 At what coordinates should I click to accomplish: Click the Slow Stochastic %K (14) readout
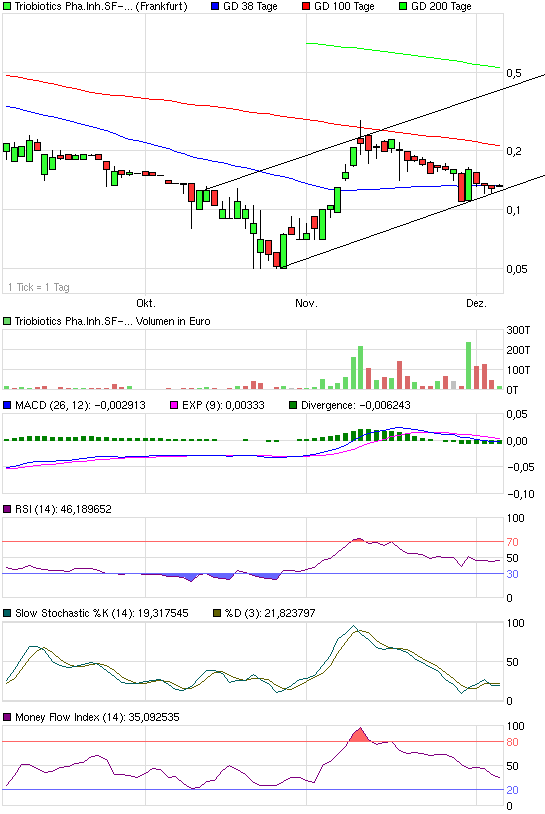pyautogui.click(x=102, y=613)
